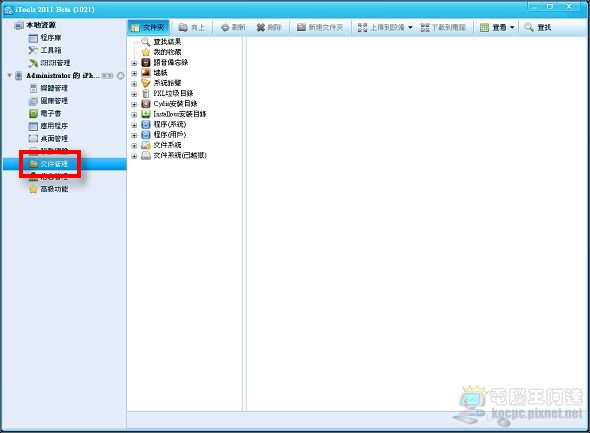Open the 查看 view dropdown
Image resolution: width=590 pixels, height=433 pixels.
pyautogui.click(x=497, y=27)
